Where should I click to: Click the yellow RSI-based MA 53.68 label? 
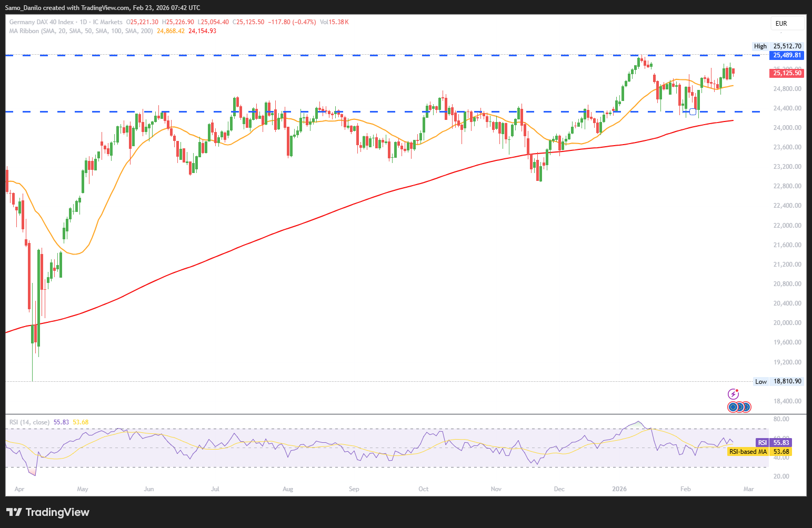coord(781,452)
